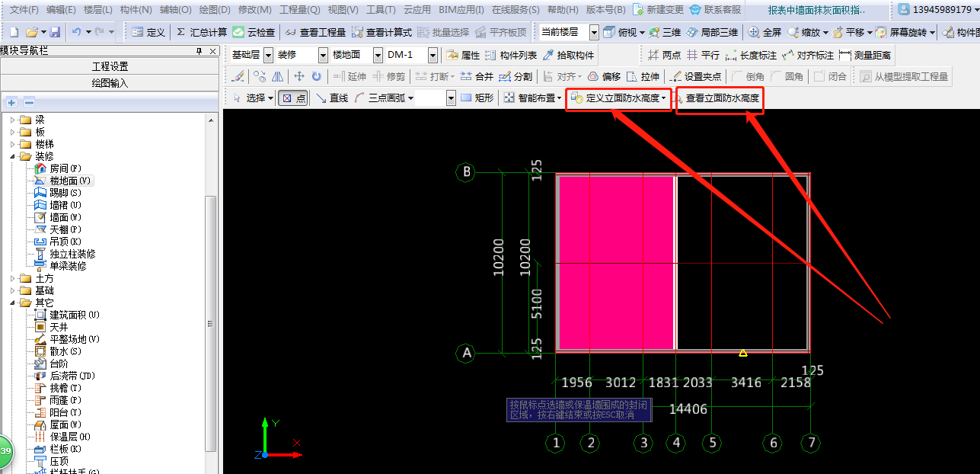The width and height of the screenshot is (980, 474).
Task: Open BIM应用(I) menu
Action: click(x=461, y=10)
